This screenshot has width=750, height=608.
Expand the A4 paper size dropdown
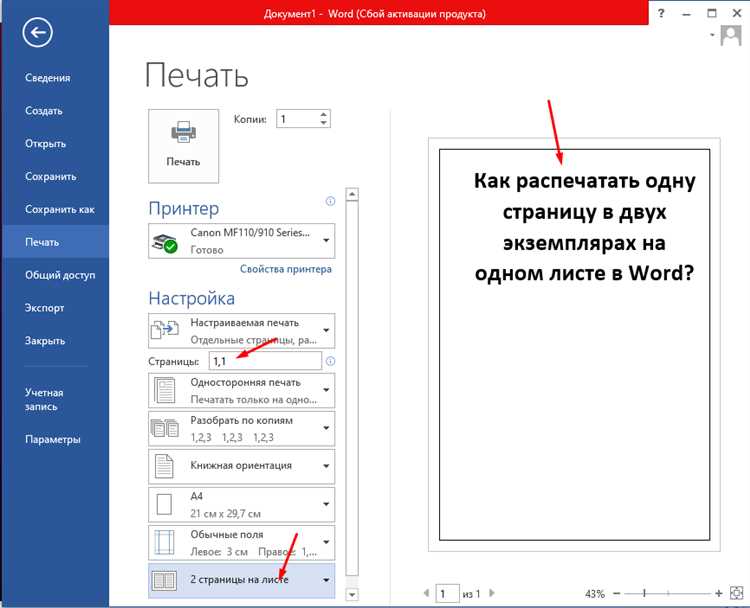(326, 504)
